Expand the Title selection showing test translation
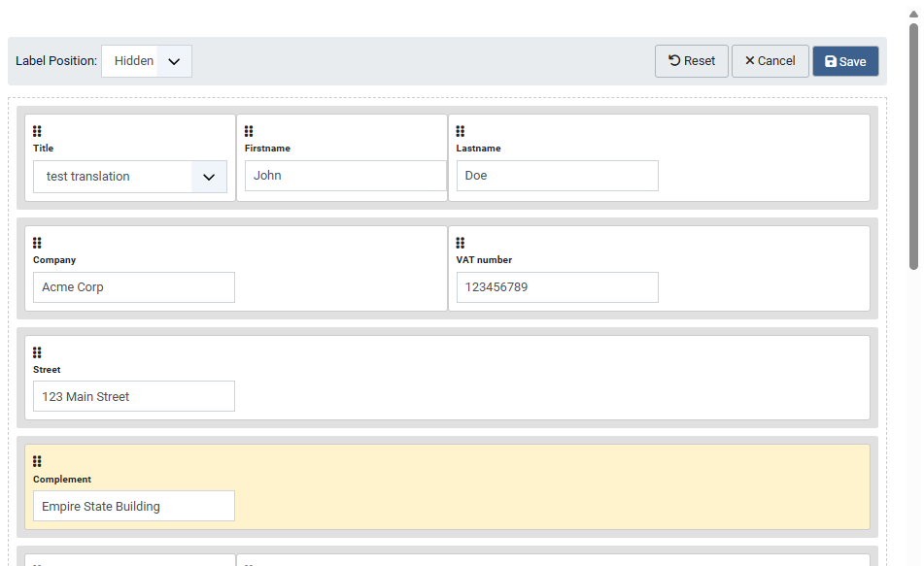 click(129, 177)
